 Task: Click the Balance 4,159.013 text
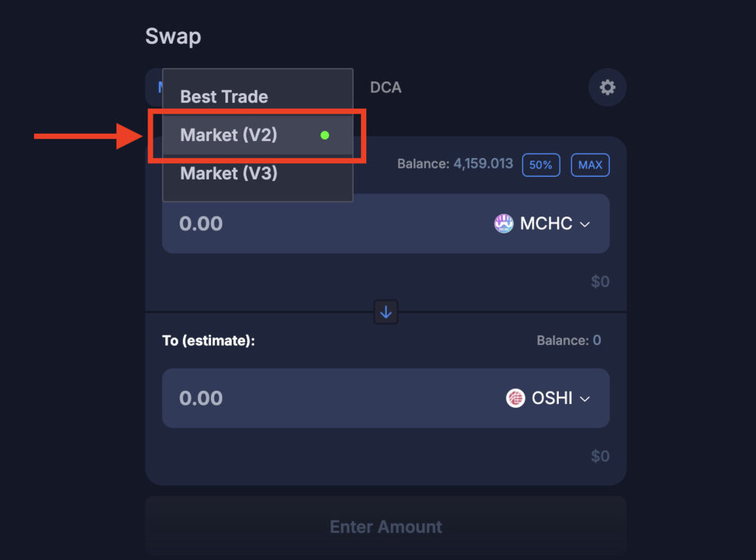(455, 164)
